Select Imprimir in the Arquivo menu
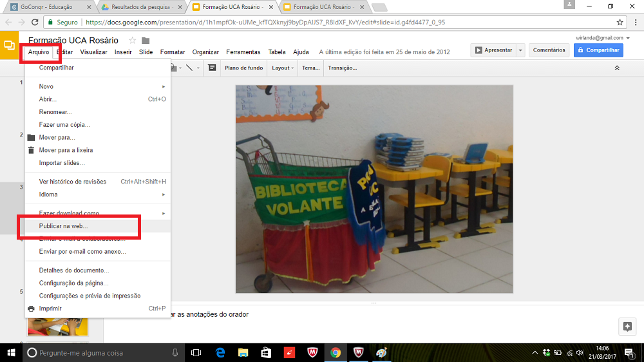 [50, 309]
